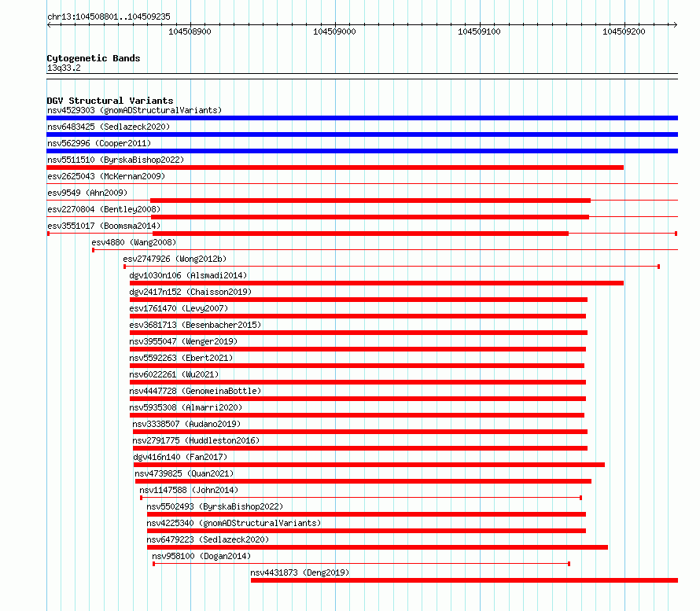Click dgv1030n106 (Alsmadi2014) label
Viewport: 700px width, 611px height.
tap(188, 275)
